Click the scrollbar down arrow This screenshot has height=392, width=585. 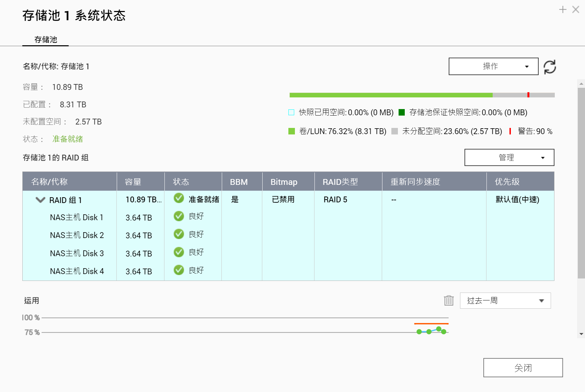[581, 334]
